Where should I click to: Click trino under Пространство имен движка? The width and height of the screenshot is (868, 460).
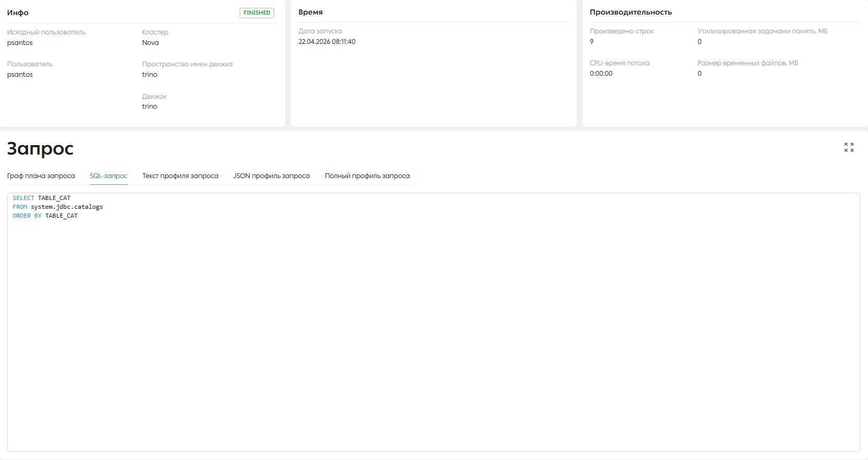[x=149, y=75]
